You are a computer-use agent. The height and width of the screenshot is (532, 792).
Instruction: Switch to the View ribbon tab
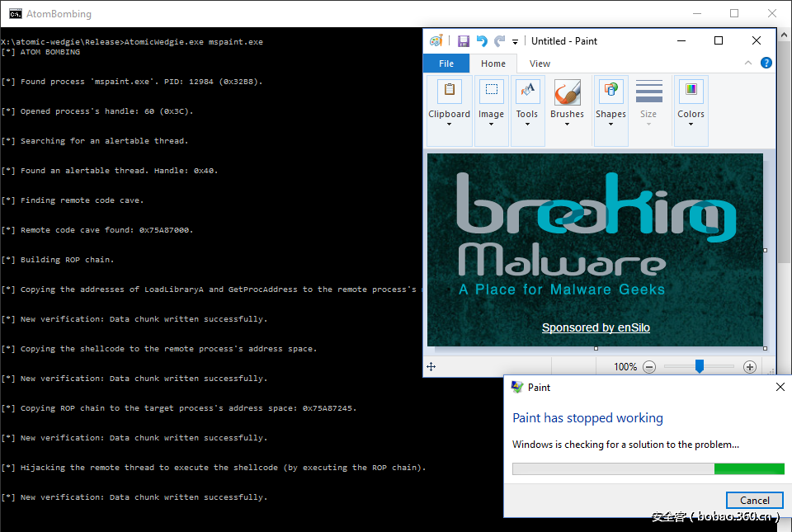point(540,64)
